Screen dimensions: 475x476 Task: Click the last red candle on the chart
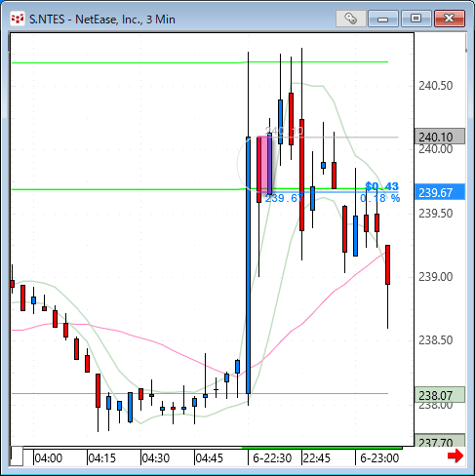pos(387,264)
